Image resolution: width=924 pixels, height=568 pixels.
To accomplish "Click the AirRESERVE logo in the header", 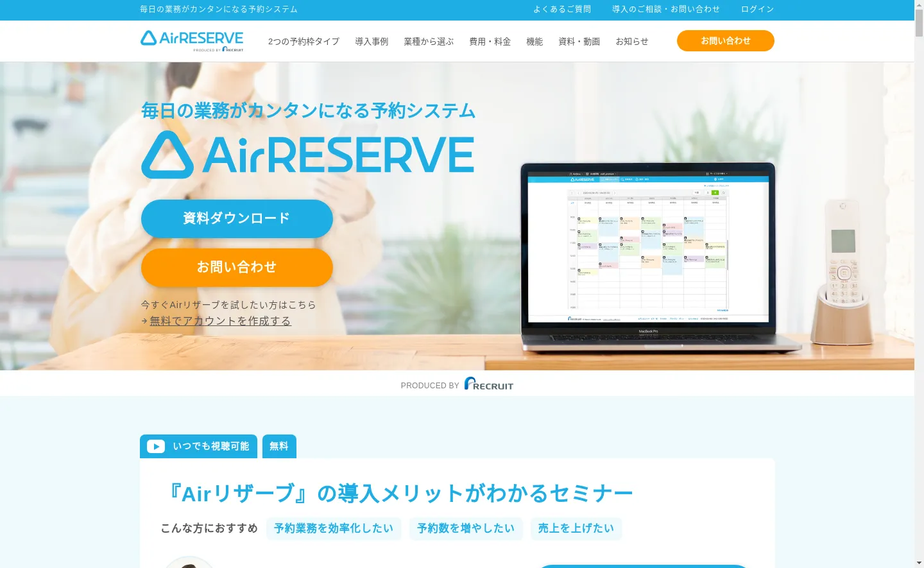I will point(192,40).
